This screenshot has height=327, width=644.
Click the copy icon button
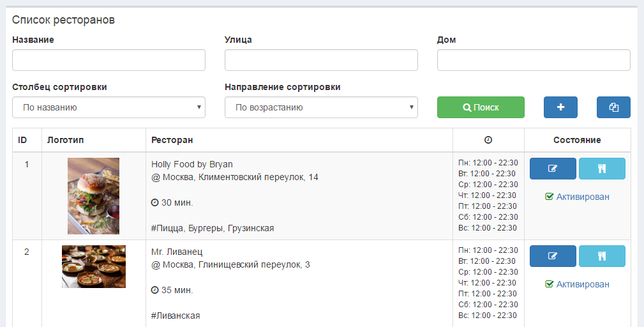(613, 107)
